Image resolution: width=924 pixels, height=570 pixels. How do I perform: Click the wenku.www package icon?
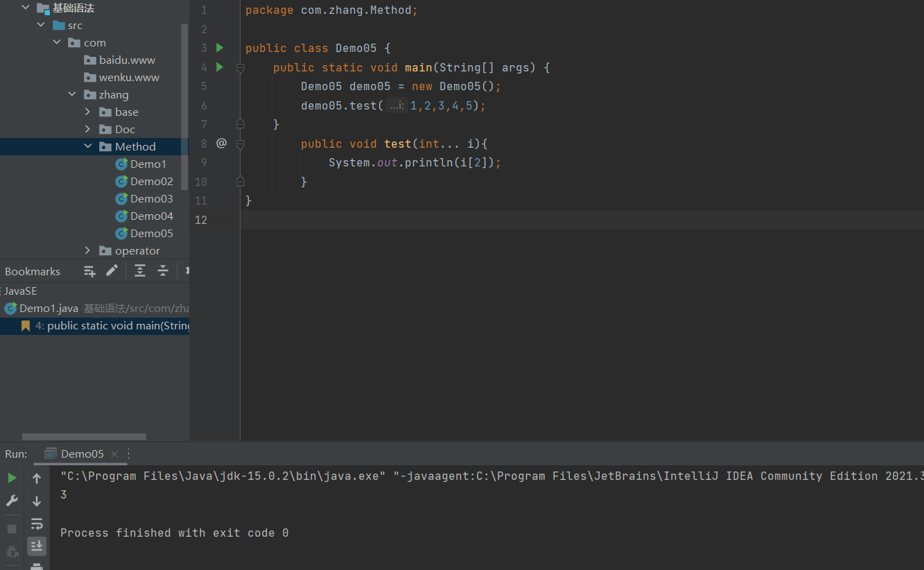pyautogui.click(x=89, y=77)
